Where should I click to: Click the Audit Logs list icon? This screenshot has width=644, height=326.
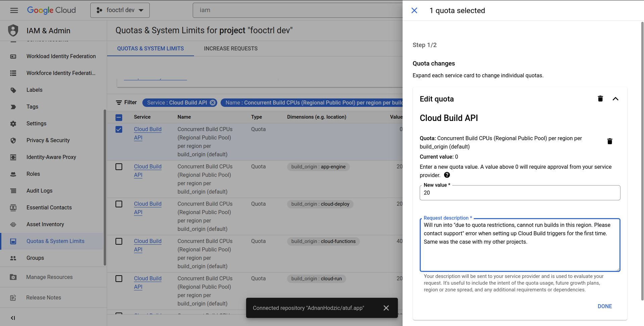point(13,191)
